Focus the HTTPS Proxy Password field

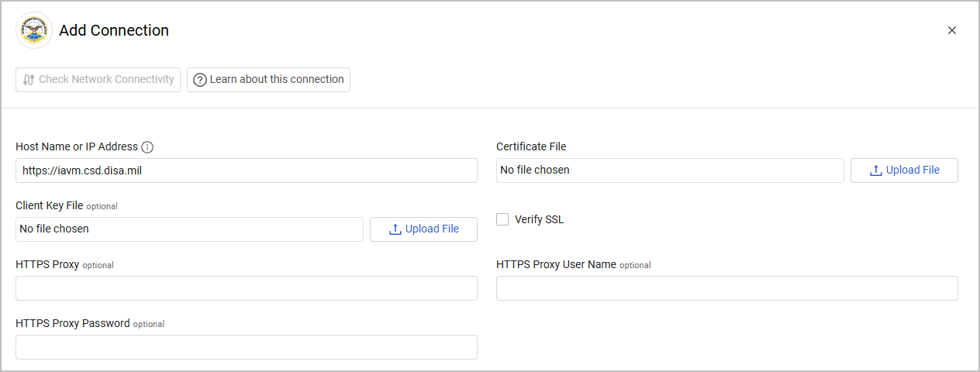[x=247, y=347]
